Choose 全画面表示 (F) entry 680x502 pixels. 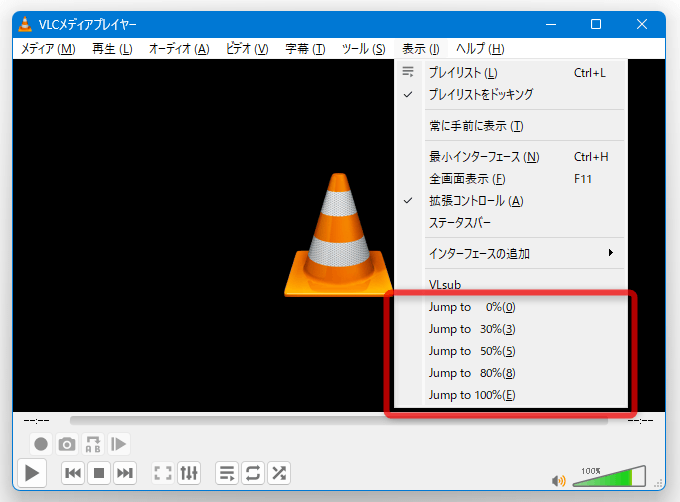coord(511,179)
